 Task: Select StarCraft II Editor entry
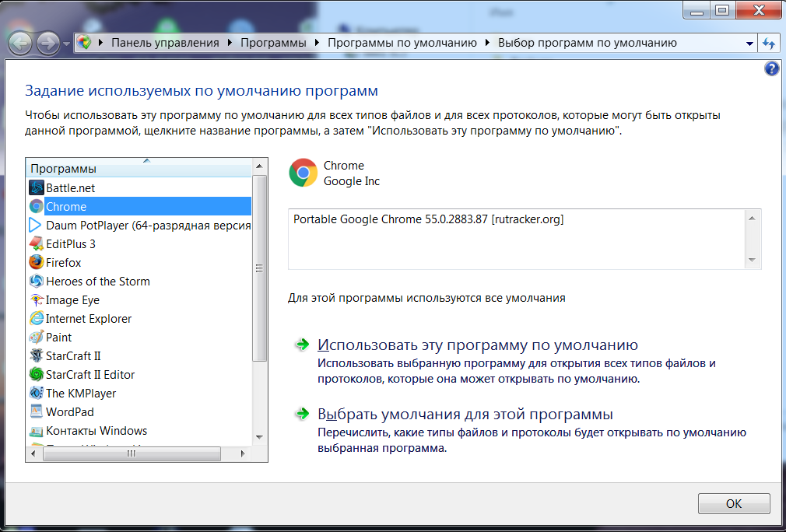point(139,374)
